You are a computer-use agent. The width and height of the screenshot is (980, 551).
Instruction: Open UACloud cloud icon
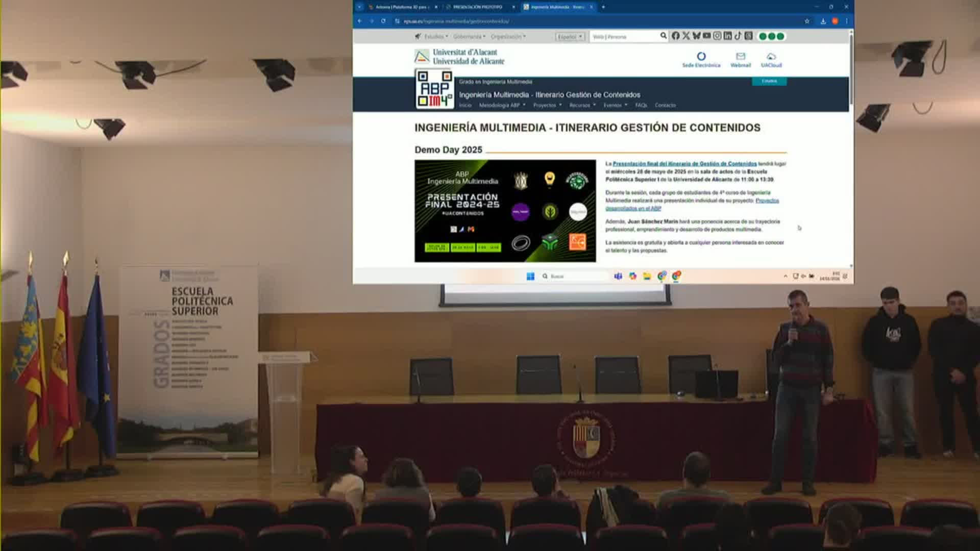coord(771,57)
